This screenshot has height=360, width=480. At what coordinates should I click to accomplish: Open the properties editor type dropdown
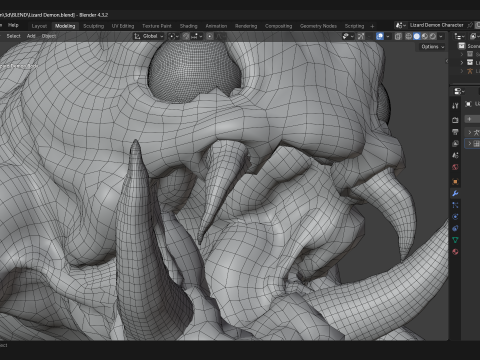(x=459, y=91)
